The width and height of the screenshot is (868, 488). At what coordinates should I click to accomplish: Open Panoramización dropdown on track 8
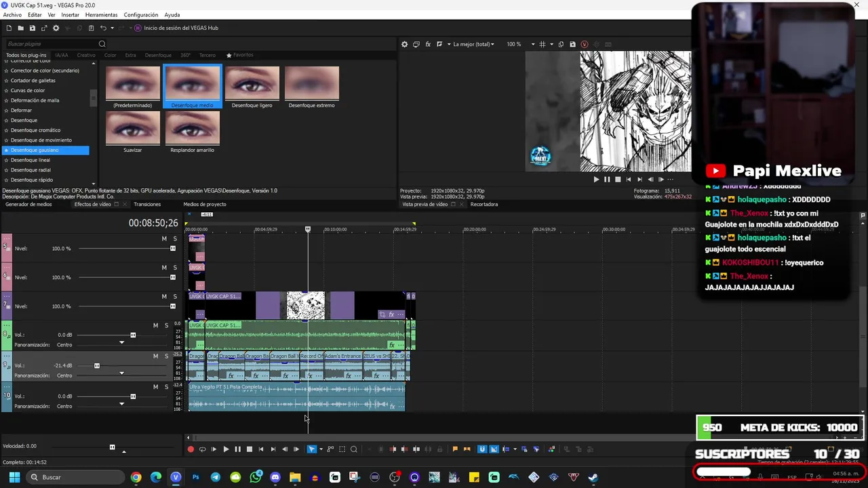pyautogui.click(x=121, y=343)
